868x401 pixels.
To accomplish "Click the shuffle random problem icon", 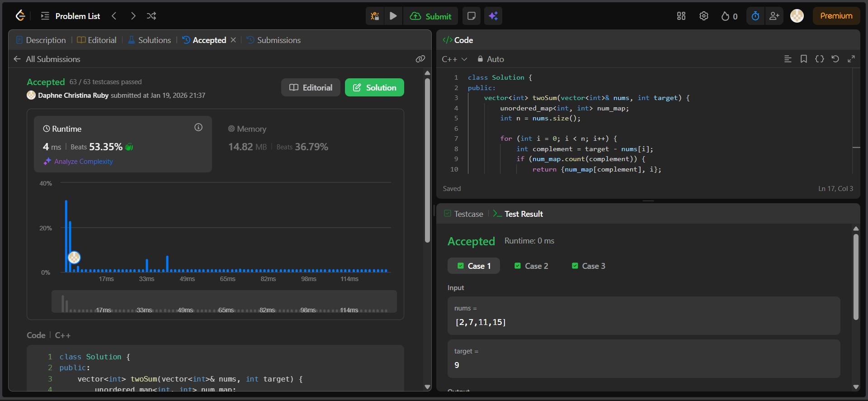I will pos(151,16).
